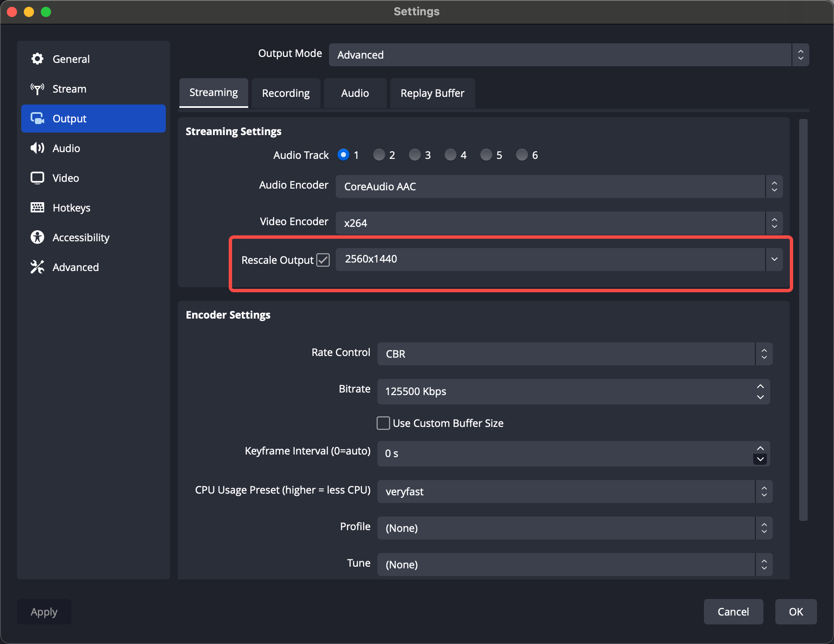Open the Replay Buffer tab

coord(432,93)
